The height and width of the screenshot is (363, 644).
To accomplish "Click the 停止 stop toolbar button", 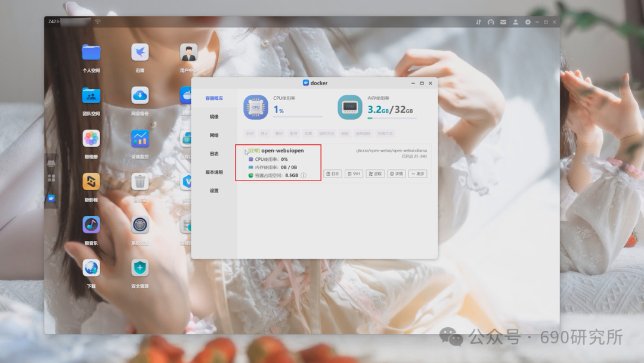I will [264, 134].
